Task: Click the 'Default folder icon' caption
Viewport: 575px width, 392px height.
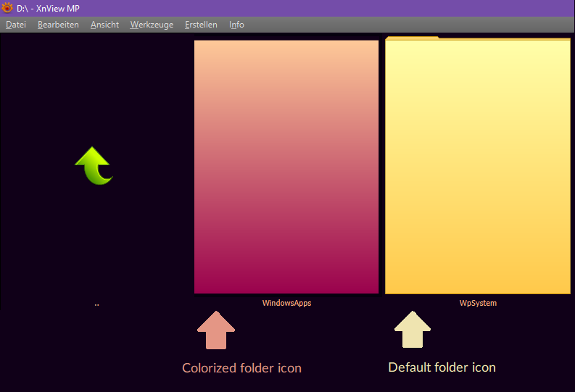Action: click(x=442, y=367)
